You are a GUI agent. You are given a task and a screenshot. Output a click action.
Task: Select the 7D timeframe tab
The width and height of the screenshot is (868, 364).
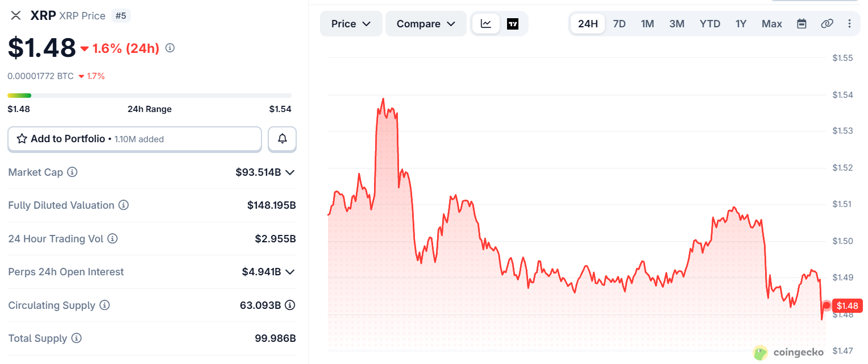pos(619,24)
